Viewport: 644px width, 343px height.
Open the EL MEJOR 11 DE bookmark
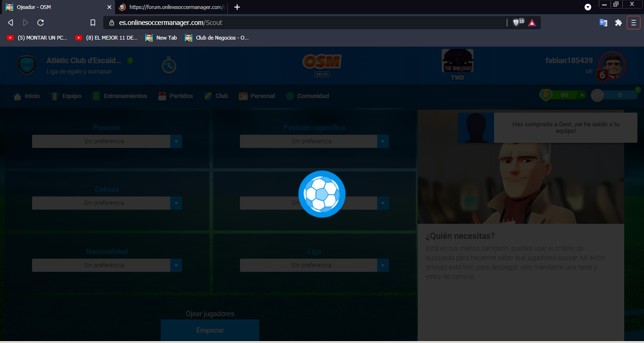point(107,38)
